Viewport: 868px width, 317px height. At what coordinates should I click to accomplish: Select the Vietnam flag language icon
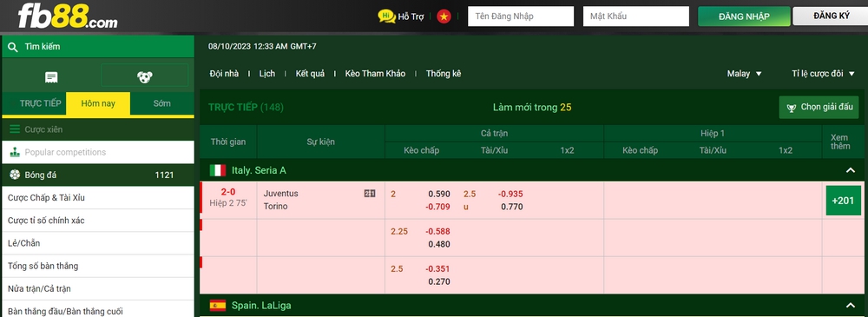click(444, 17)
